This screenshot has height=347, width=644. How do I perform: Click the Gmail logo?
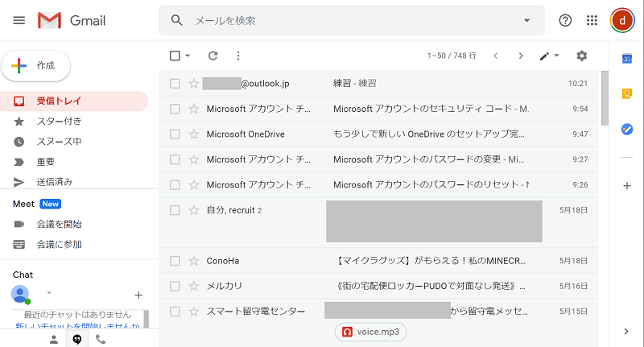72,20
